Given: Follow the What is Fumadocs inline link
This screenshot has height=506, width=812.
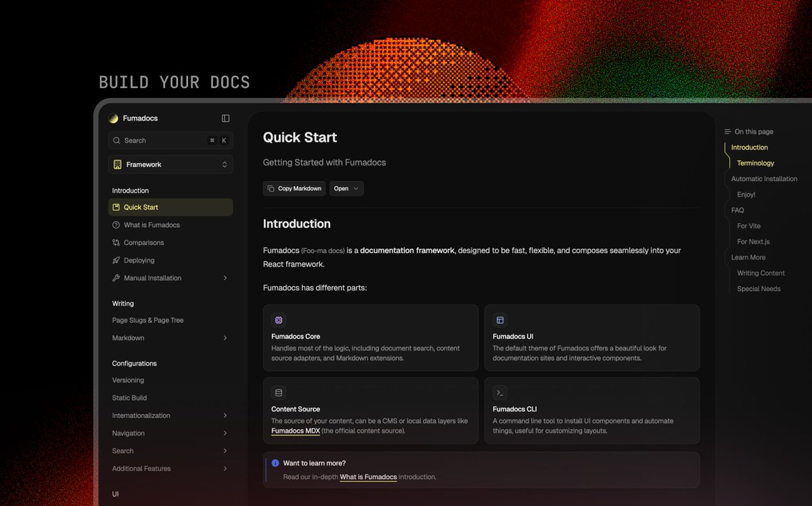Looking at the screenshot, I should (x=368, y=477).
